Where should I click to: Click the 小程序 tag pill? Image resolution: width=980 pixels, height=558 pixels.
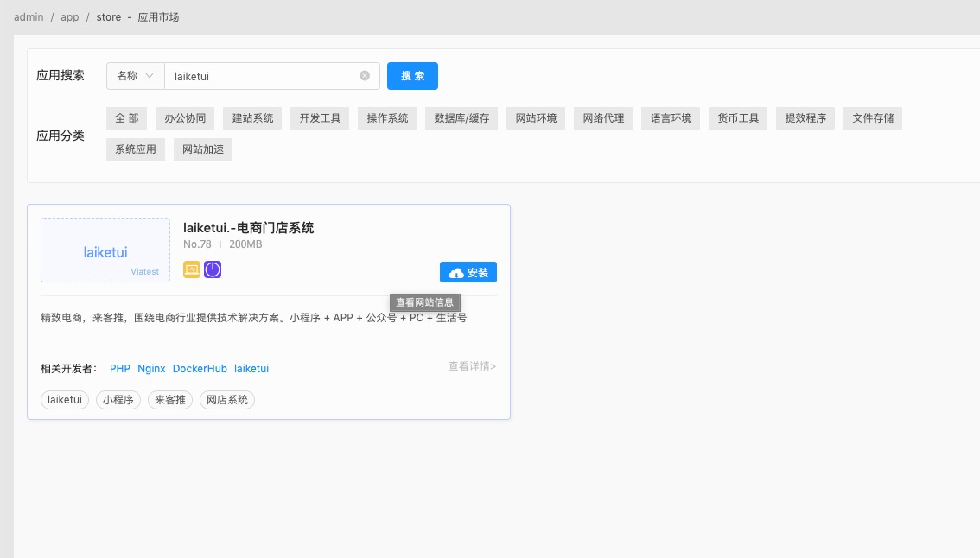[x=118, y=400]
